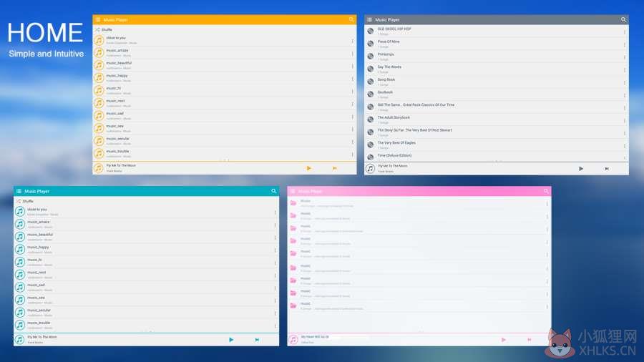Open Still The Same... Great Rock Classics album
The width and height of the screenshot is (644, 362).
(x=496, y=107)
